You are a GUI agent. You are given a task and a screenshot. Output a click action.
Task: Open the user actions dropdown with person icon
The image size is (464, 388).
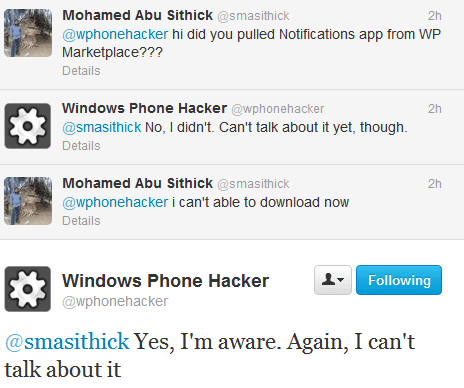(x=333, y=280)
